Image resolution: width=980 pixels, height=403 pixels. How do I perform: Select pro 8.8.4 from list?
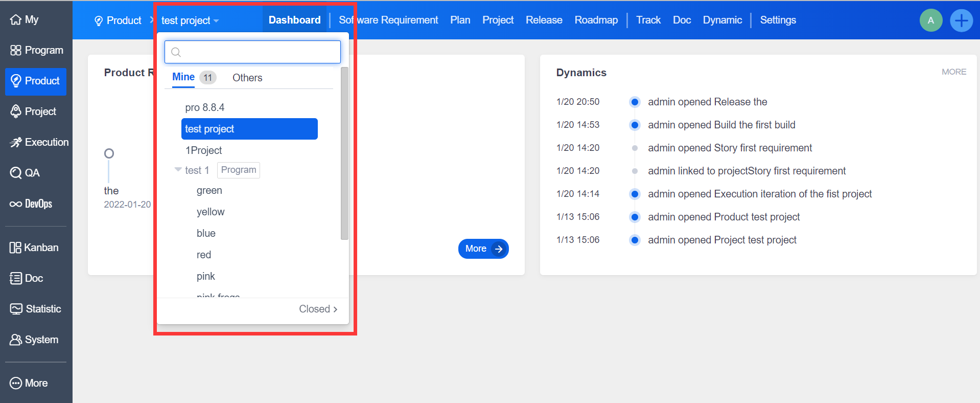pyautogui.click(x=204, y=107)
